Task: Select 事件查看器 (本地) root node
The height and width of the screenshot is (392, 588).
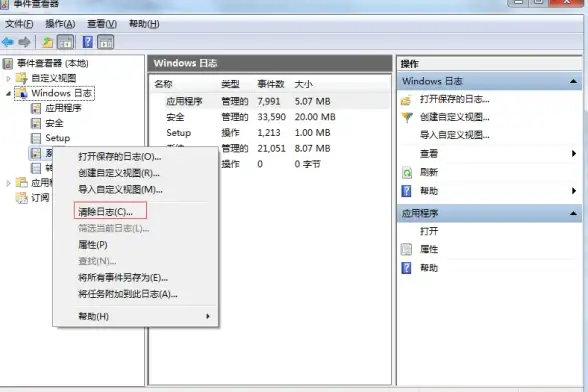Action: [x=52, y=63]
